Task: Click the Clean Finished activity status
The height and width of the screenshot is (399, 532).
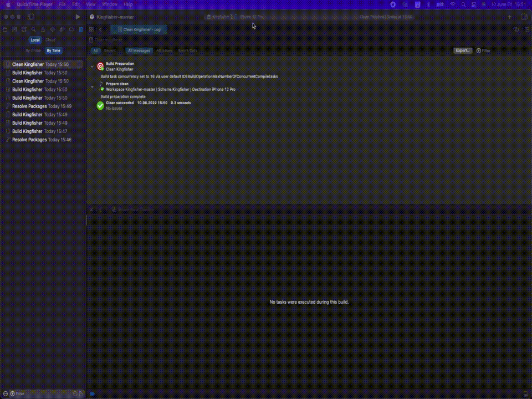Action: click(x=386, y=17)
